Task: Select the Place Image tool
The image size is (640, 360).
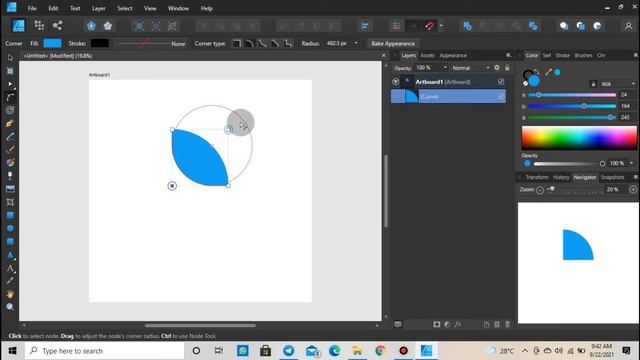Action: pos(10,189)
